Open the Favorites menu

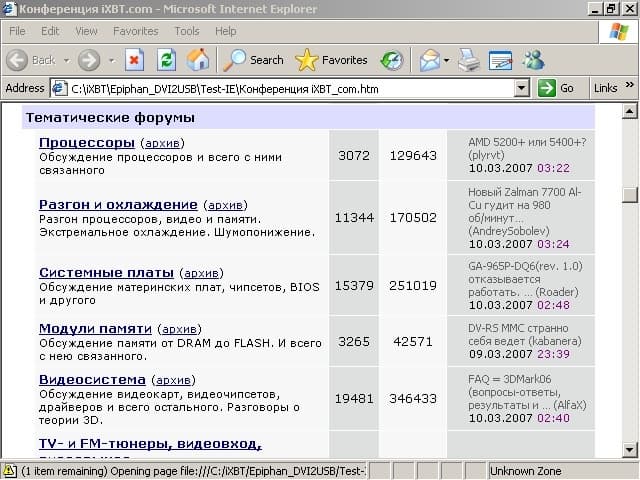pos(136,31)
